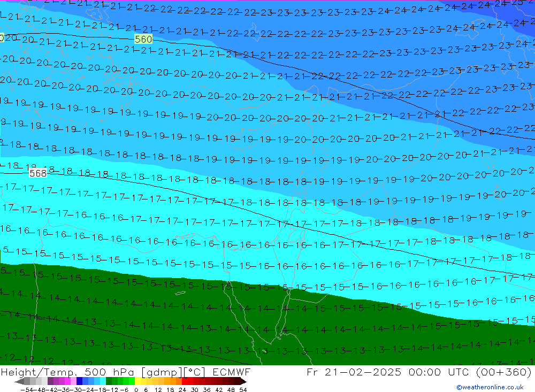Open the weatheronline.co.uk copyright link

click(490, 387)
